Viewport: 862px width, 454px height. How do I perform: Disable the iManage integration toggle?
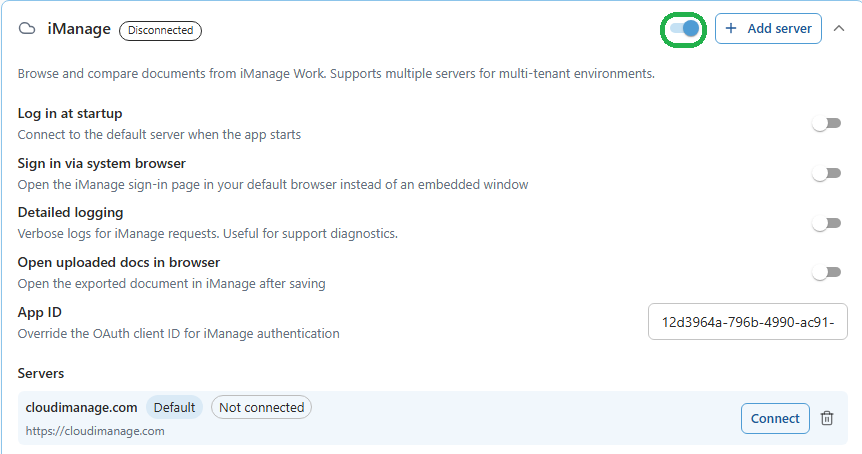point(684,29)
